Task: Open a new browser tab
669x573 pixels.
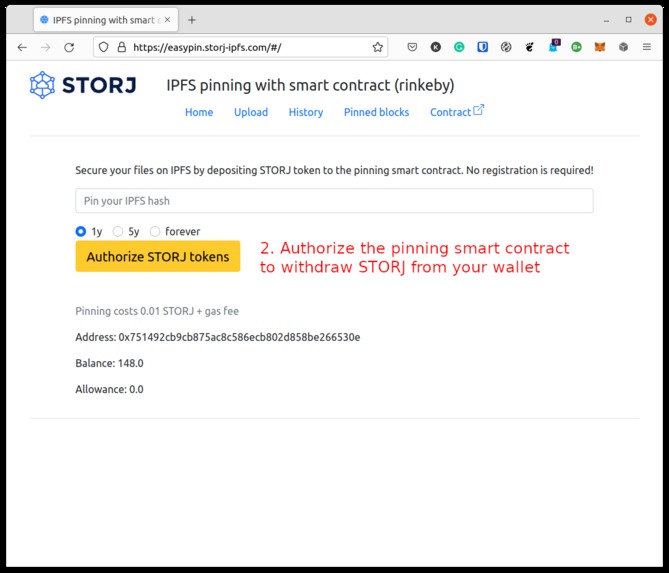Action: (192, 20)
